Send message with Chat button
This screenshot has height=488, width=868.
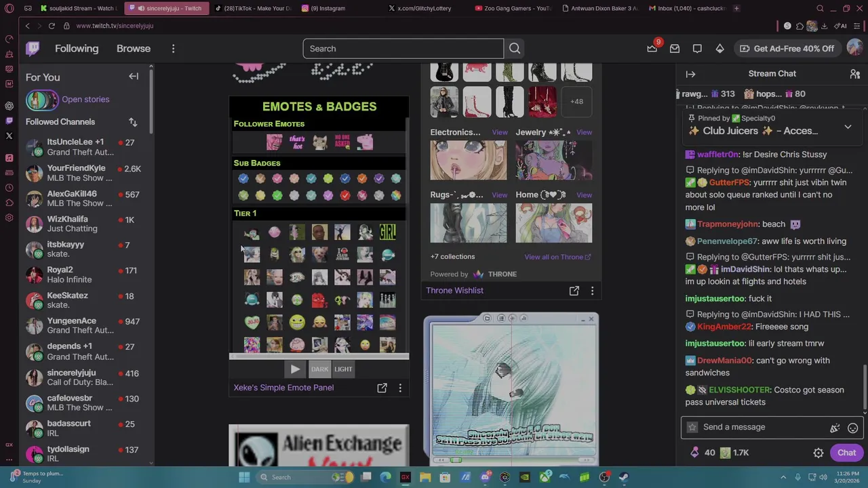846,453
